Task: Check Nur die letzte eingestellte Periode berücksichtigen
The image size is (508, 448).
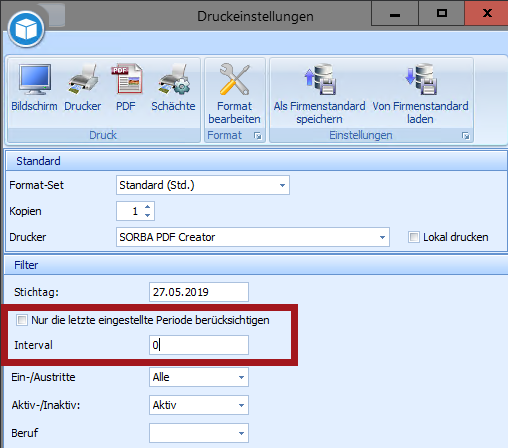Action: [22, 320]
